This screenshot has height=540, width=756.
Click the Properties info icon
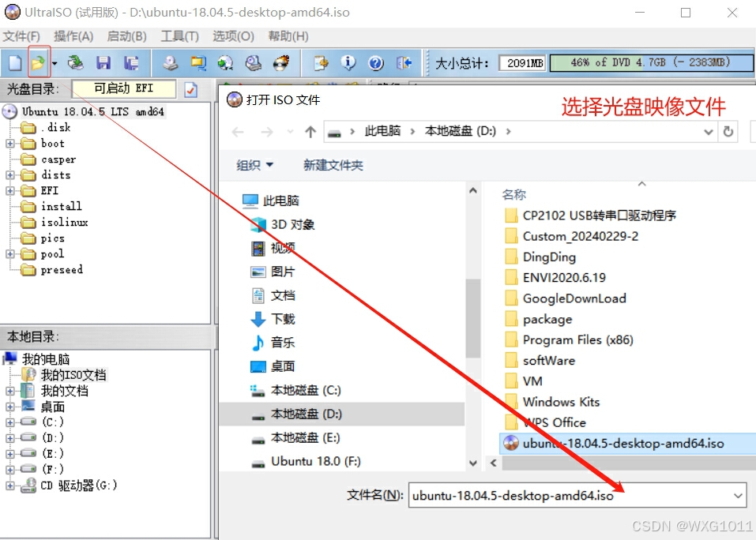pyautogui.click(x=348, y=62)
